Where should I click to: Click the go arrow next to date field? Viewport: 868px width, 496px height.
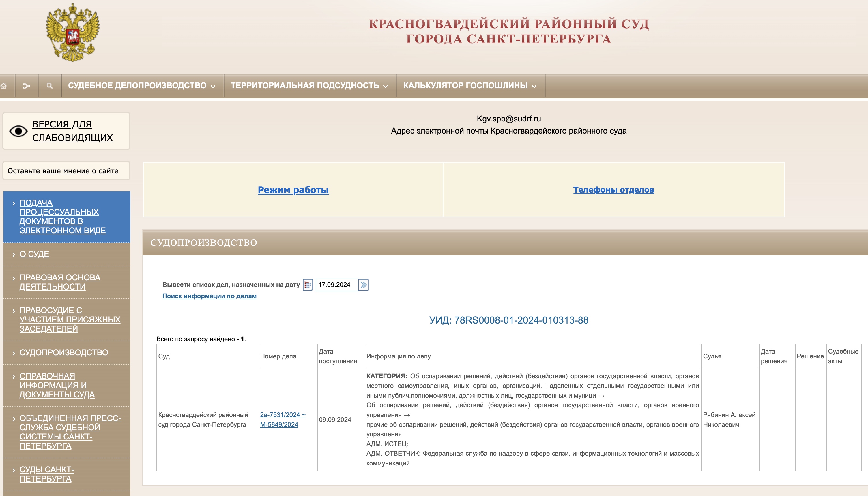pos(364,285)
